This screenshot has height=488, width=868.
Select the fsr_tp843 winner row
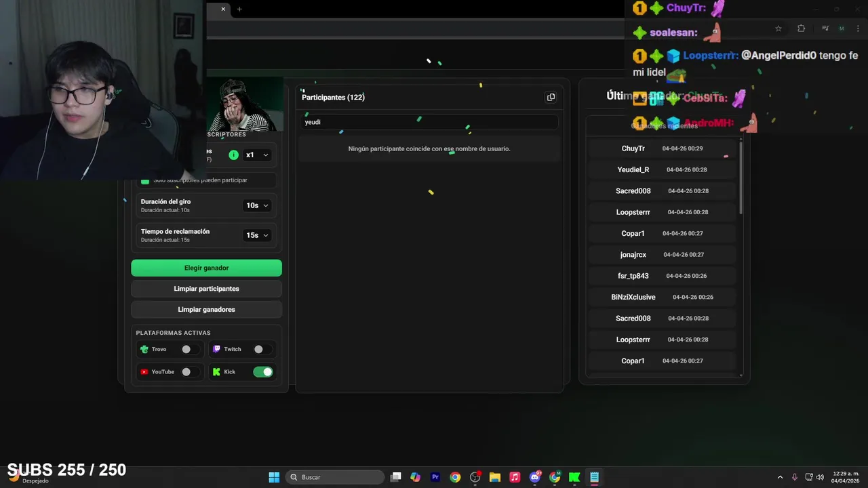click(662, 276)
